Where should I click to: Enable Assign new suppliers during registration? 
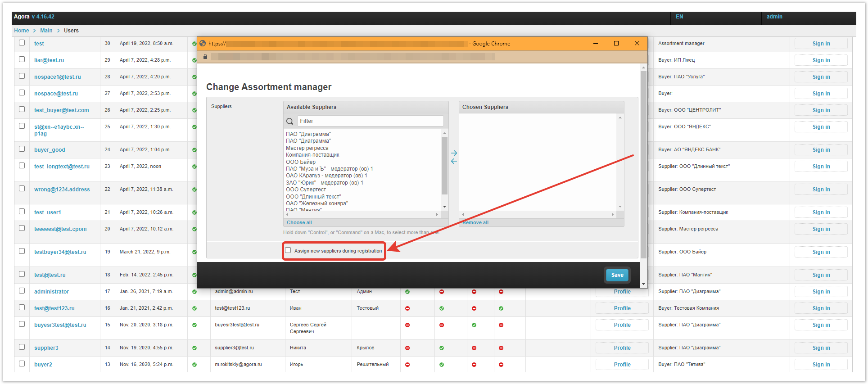(288, 250)
